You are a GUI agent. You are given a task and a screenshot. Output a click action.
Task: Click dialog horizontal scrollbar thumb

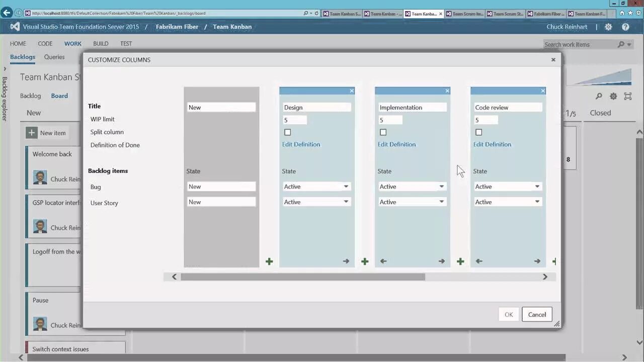pos(303,277)
